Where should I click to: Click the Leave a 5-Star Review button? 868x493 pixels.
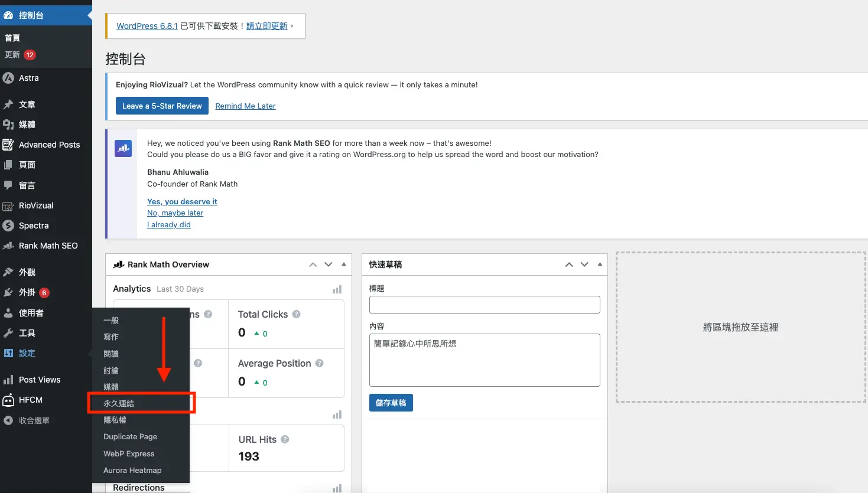point(162,106)
